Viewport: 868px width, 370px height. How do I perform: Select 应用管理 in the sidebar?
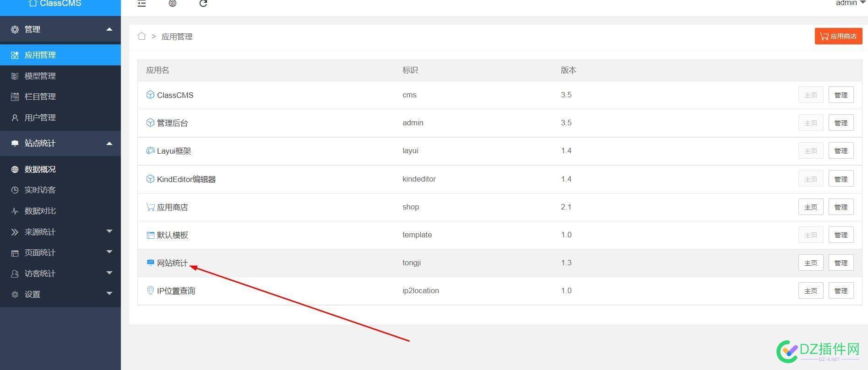tap(60, 55)
